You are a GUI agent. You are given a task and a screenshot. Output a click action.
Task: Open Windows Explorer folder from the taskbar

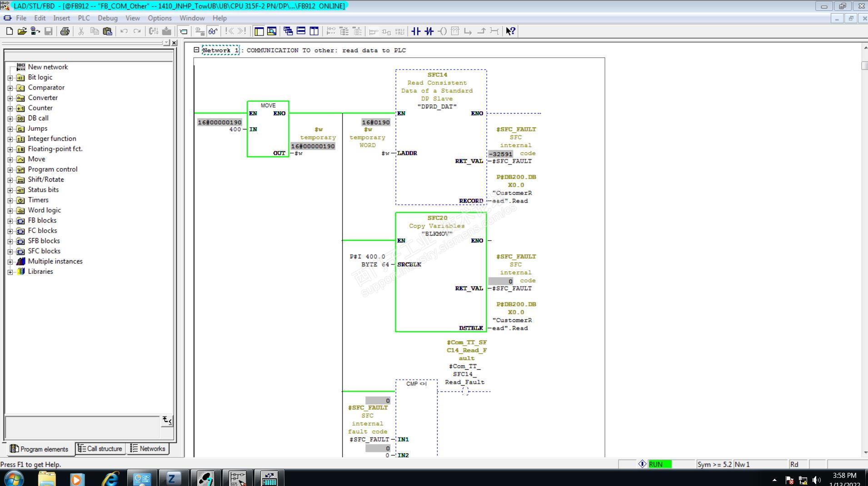(47, 479)
